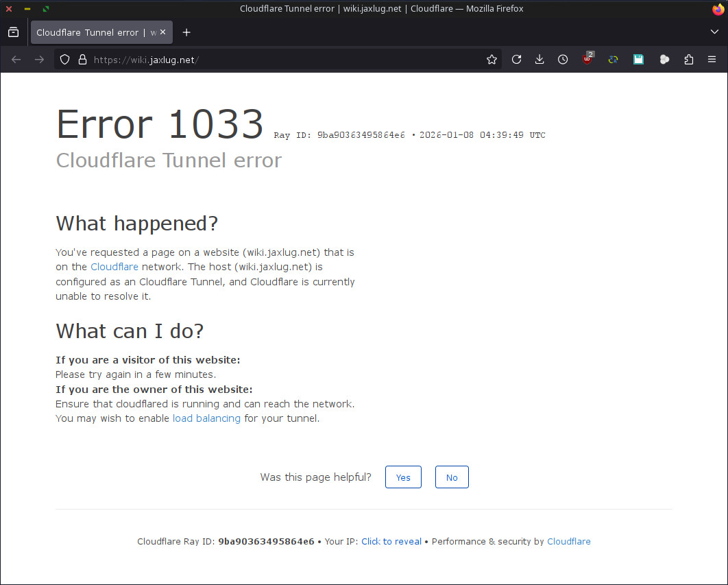
Task: Answer Yes to was this page helpful
Action: pos(403,477)
